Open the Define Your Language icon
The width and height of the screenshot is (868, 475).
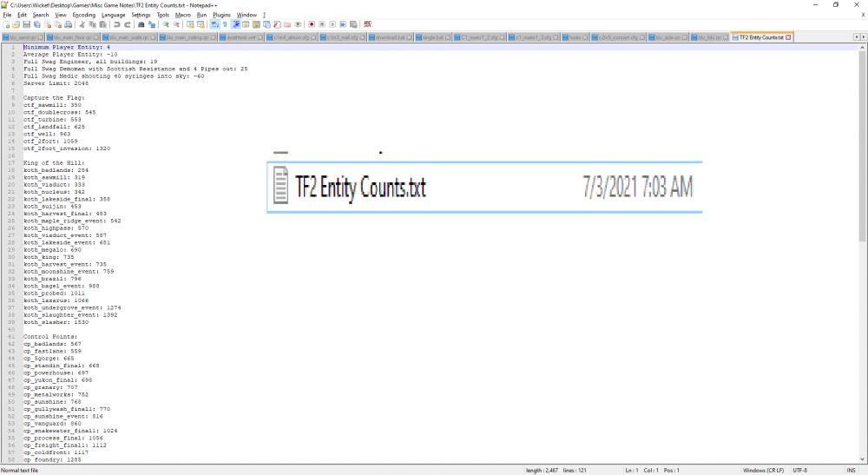[246, 24]
